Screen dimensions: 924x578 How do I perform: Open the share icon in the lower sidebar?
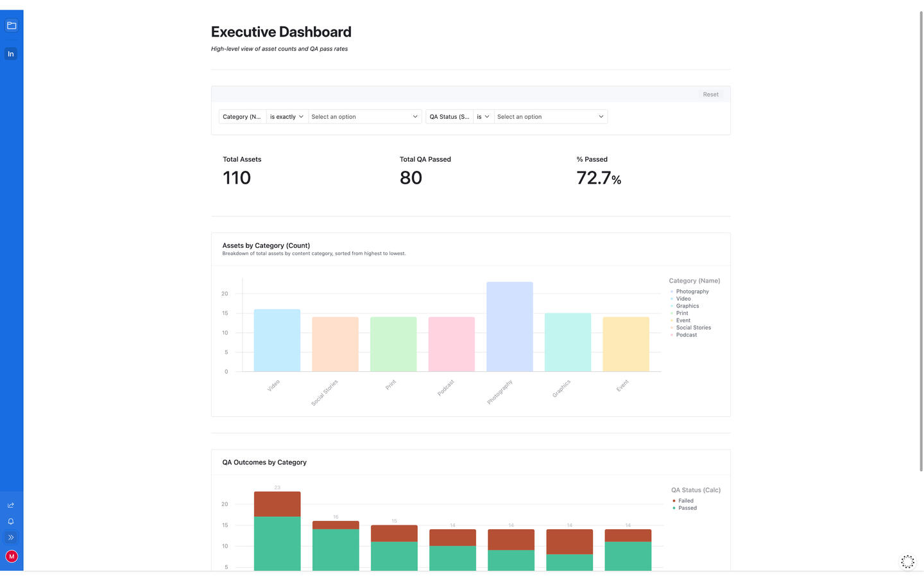click(11, 505)
